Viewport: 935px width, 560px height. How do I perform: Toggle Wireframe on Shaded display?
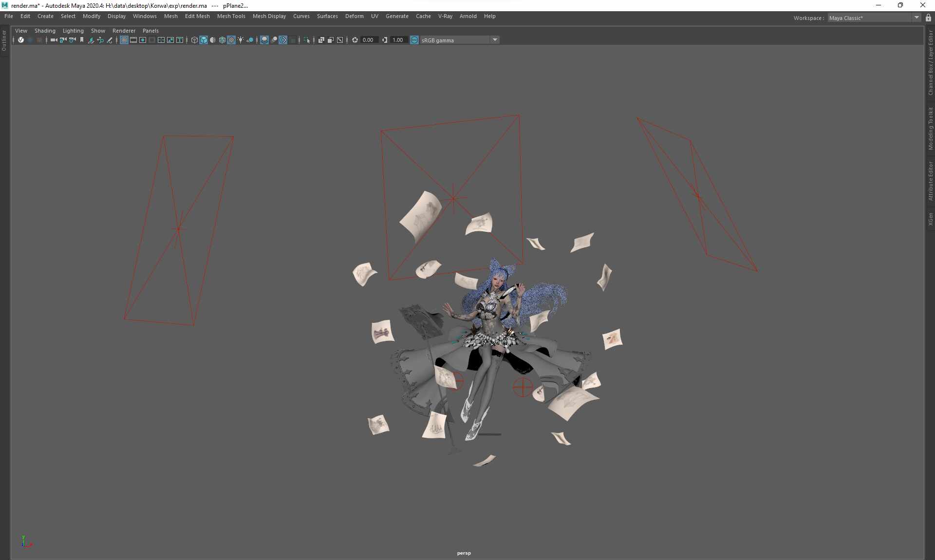[x=222, y=40]
